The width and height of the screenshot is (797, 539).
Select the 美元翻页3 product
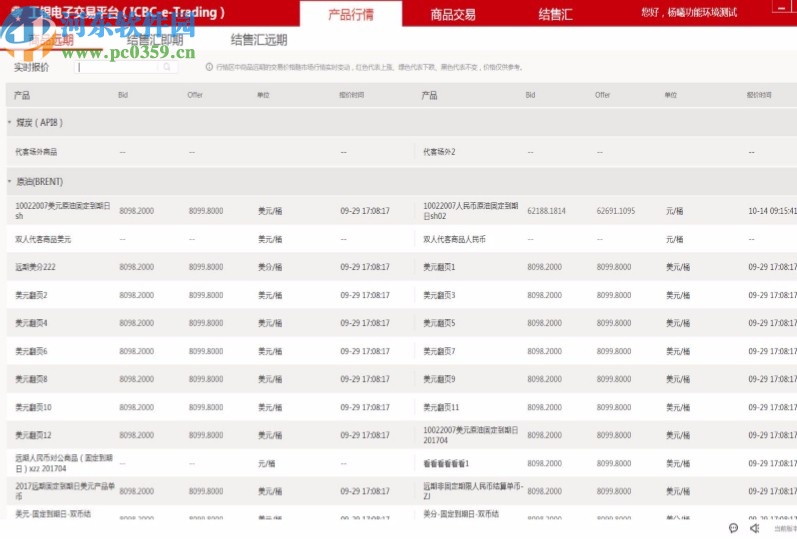[439, 295]
